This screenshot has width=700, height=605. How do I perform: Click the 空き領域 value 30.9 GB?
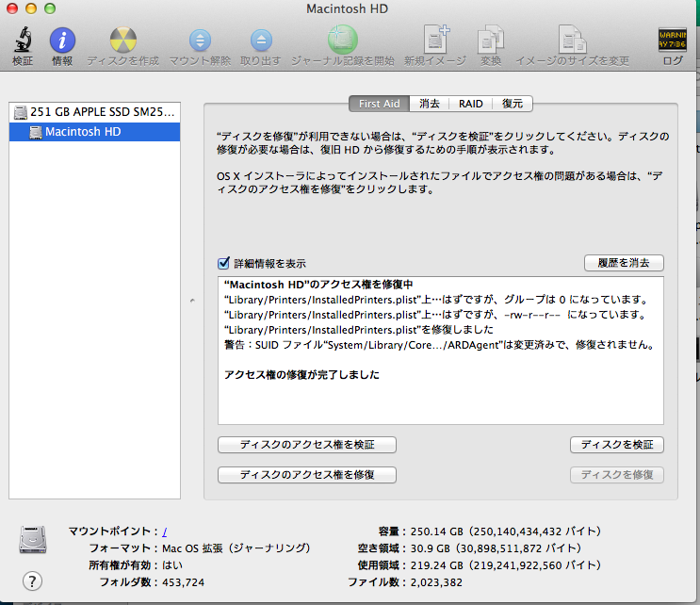pos(496,548)
